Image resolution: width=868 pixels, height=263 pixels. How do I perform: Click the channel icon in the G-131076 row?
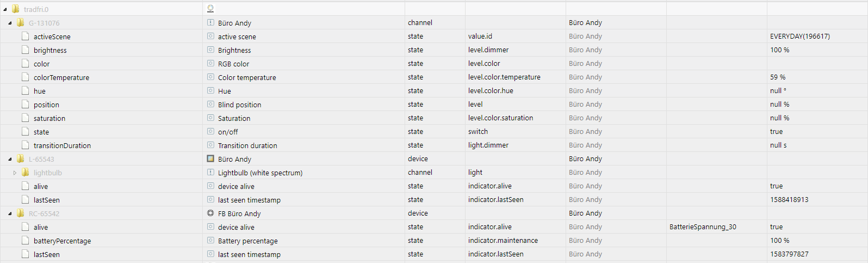click(210, 22)
